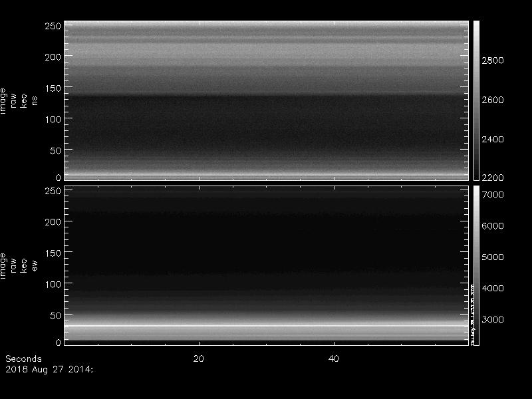Click the '2018 Aug 27 2014:' date text
The image size is (532, 399).
(49, 369)
